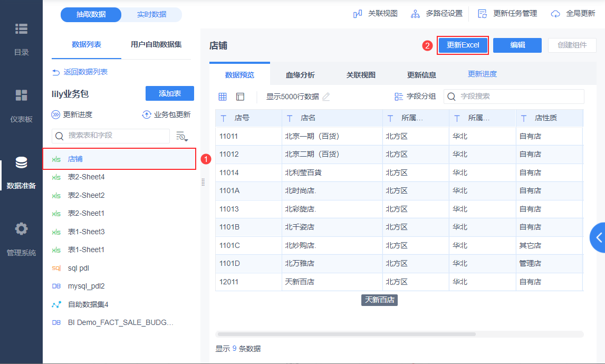Click the 全局更新 cloud icon
605x364 pixels.
tap(555, 14)
